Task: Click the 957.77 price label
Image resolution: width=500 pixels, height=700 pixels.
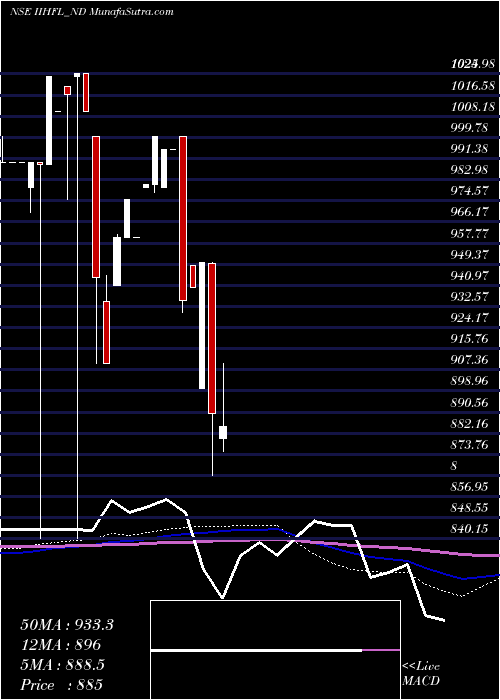Action: (469, 233)
